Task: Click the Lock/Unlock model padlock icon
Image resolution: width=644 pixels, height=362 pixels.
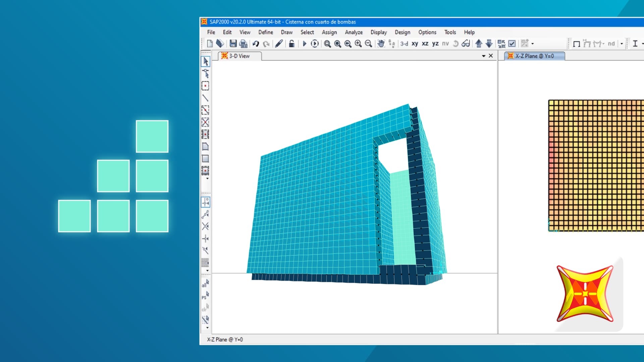Action: [x=292, y=44]
